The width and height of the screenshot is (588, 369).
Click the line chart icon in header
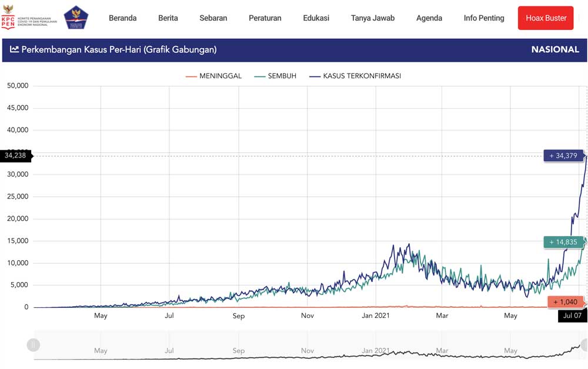(x=14, y=50)
